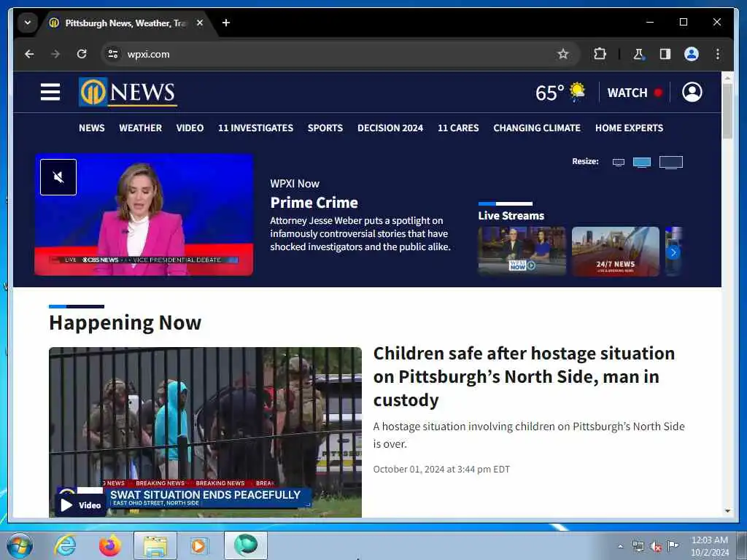Click the article date October 01, 2024
The width and height of the screenshot is (747, 560).
click(441, 469)
